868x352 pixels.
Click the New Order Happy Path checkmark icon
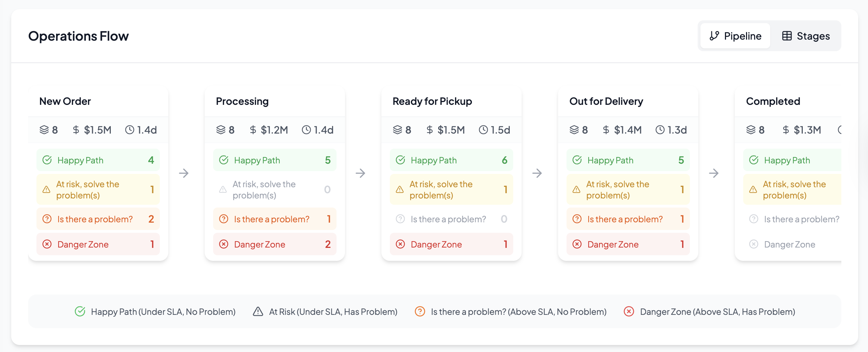pyautogui.click(x=47, y=160)
